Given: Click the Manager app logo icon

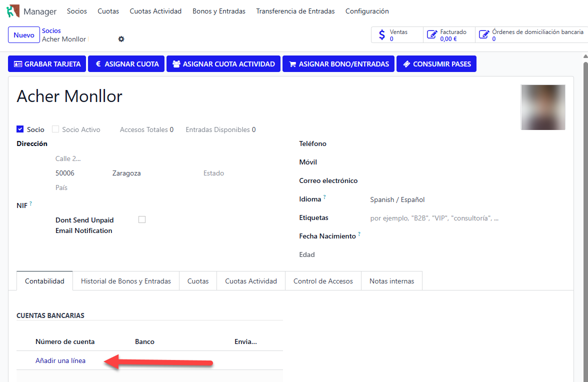Looking at the screenshot, I should tap(12, 11).
